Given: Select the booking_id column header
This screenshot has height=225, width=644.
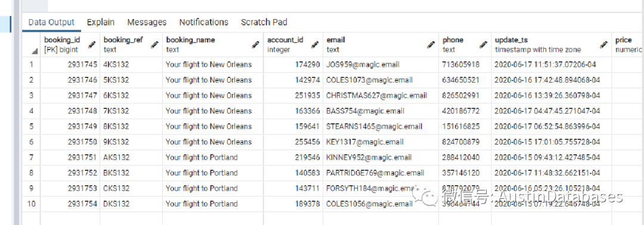Looking at the screenshot, I should pos(70,45).
